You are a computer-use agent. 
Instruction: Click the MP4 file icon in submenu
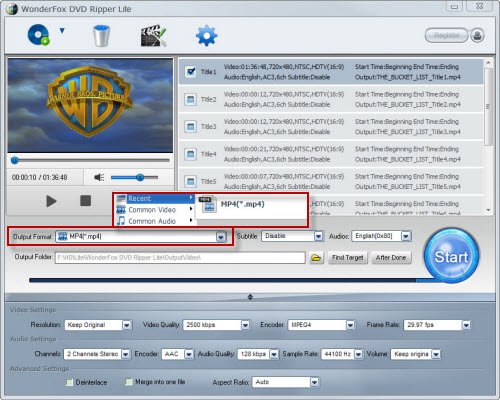pyautogui.click(x=208, y=204)
